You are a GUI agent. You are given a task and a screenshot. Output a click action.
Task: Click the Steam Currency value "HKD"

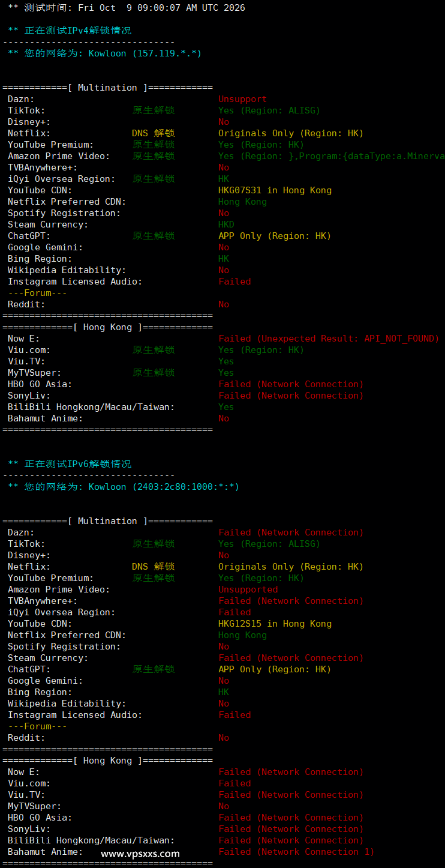coord(226,225)
